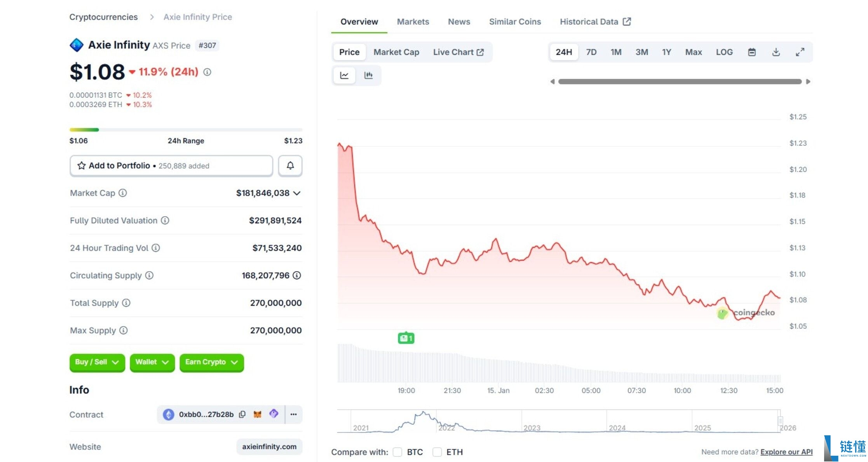Click the chart range scrollbar
Image resolution: width=868 pixels, height=462 pixels.
(680, 82)
